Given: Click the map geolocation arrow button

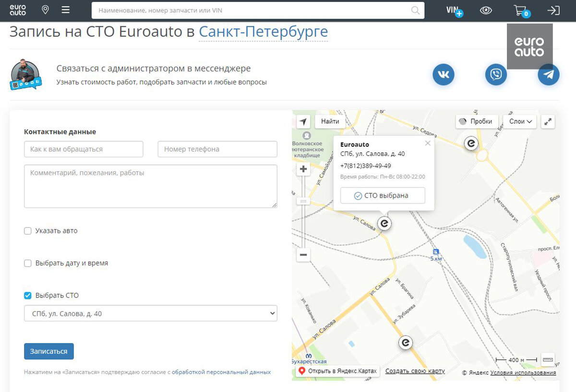Looking at the screenshot, I should tap(303, 121).
